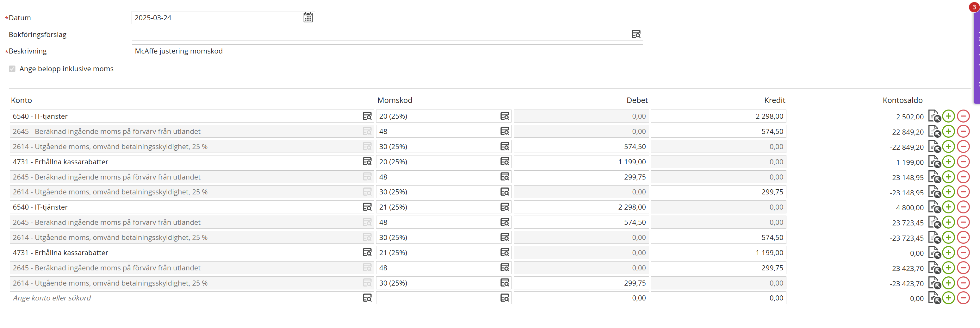Open Bokföringsförslag search lookup icon
This screenshot has height=328, width=980.
tap(636, 34)
